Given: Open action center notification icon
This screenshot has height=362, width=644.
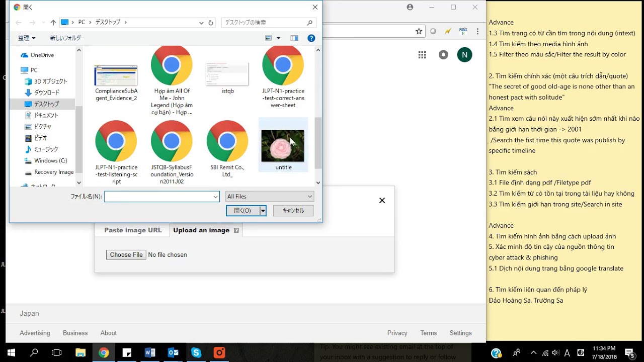Looking at the screenshot, I should (629, 352).
